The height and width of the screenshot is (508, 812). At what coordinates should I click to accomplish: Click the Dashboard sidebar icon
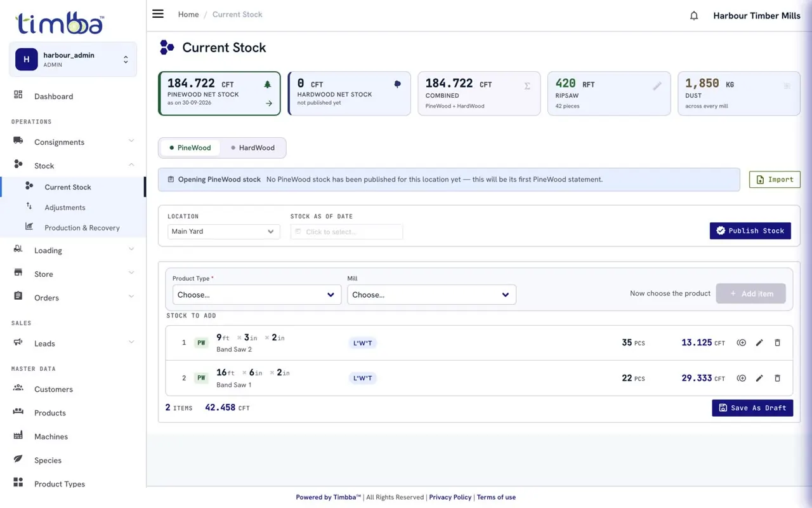[x=18, y=95]
